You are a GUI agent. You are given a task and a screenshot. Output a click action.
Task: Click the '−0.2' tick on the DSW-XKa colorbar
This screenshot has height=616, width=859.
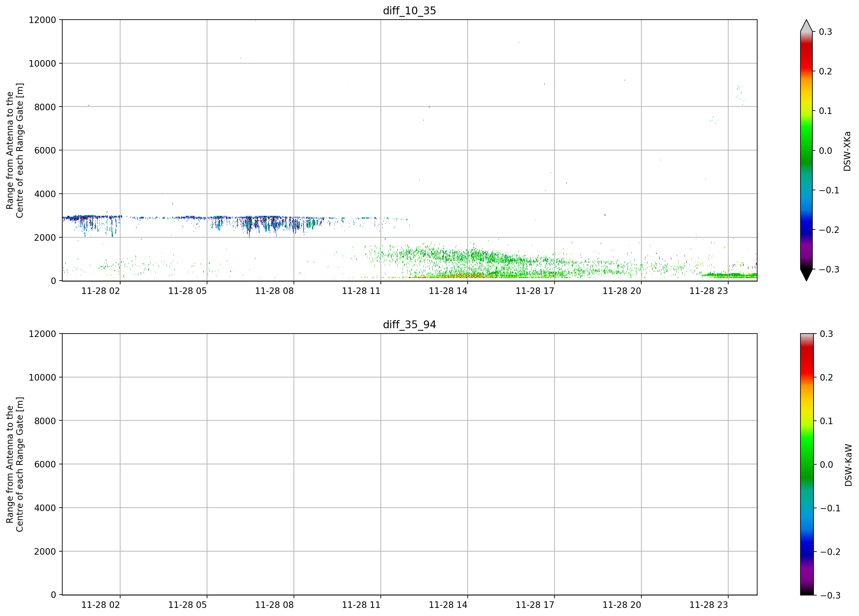(x=829, y=230)
